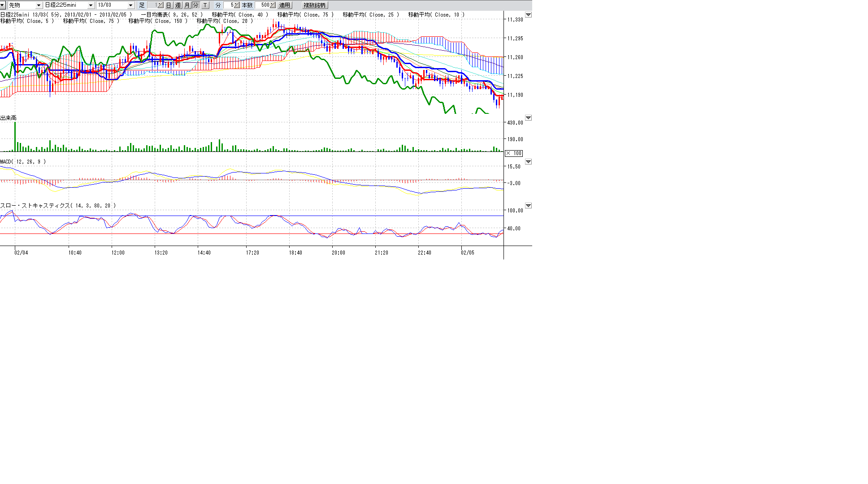This screenshot has width=868, height=484.
Task: Click the 複数銘柄 multiple symbols button
Action: tap(315, 5)
